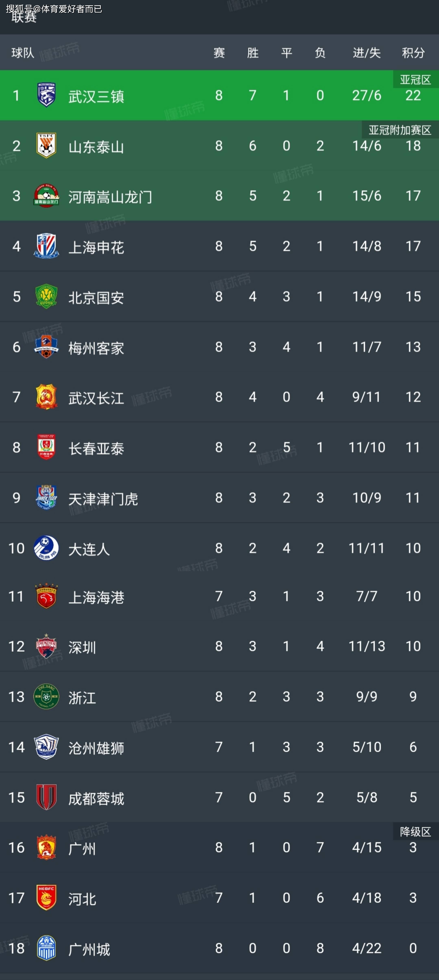Screen dimensions: 439x980
Task: Tap the 山东泰山 team crest
Action: (46, 145)
